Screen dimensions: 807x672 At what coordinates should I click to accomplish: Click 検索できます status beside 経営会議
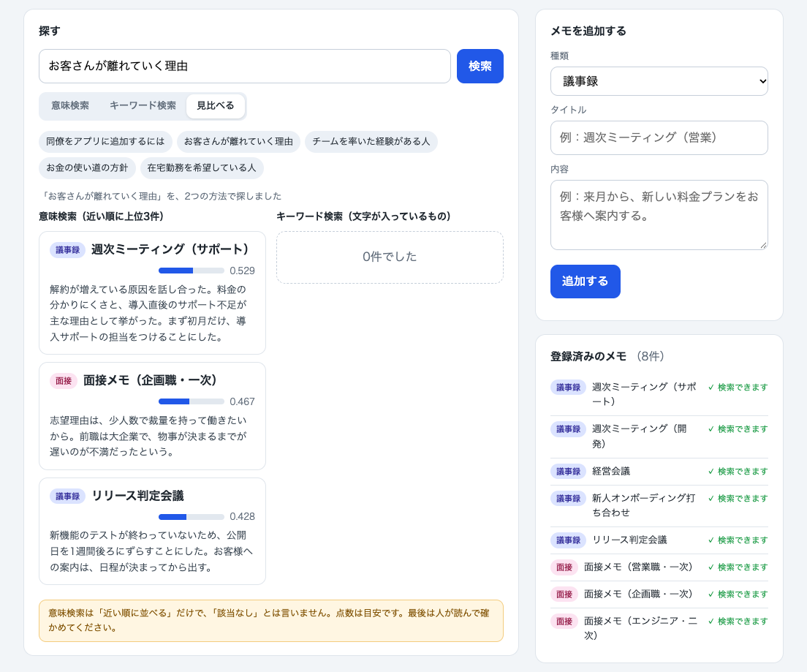738,471
